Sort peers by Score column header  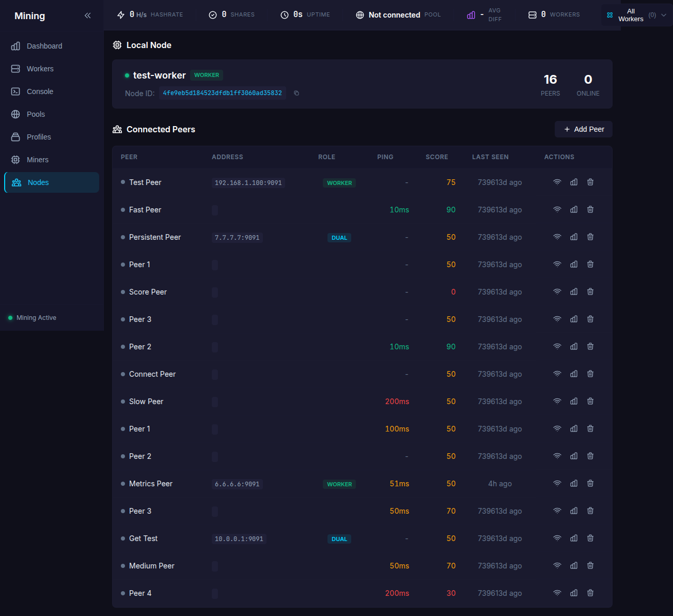tap(436, 157)
